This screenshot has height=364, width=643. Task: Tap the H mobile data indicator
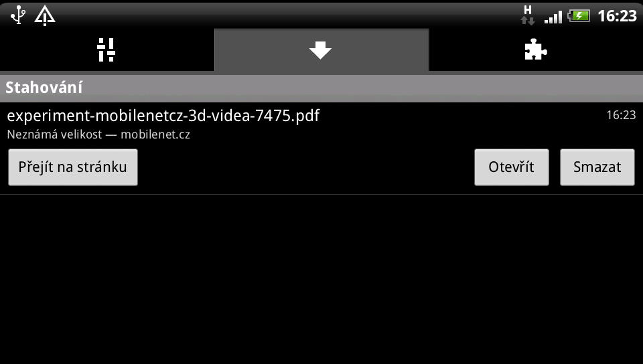tap(528, 15)
